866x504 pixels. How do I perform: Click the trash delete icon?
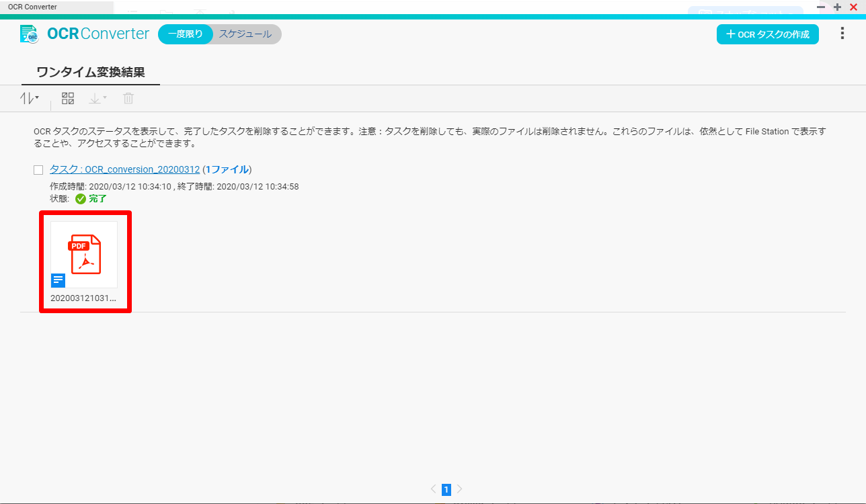coord(128,99)
